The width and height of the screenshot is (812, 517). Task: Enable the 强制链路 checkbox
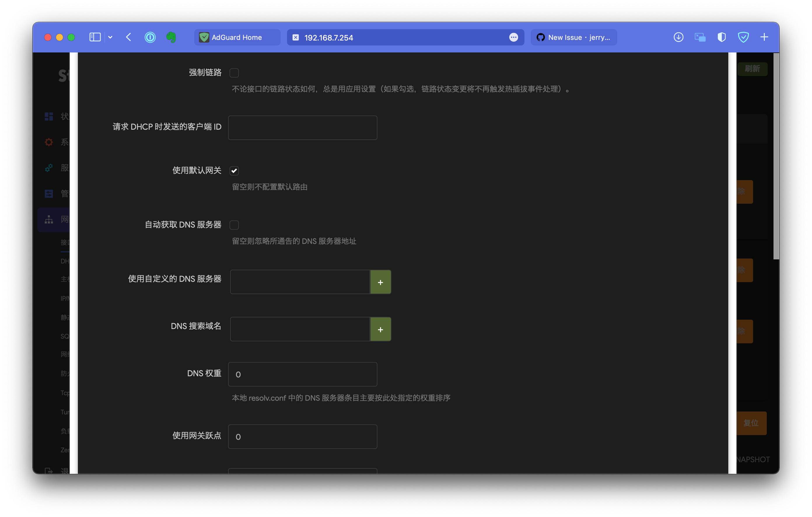click(x=234, y=73)
